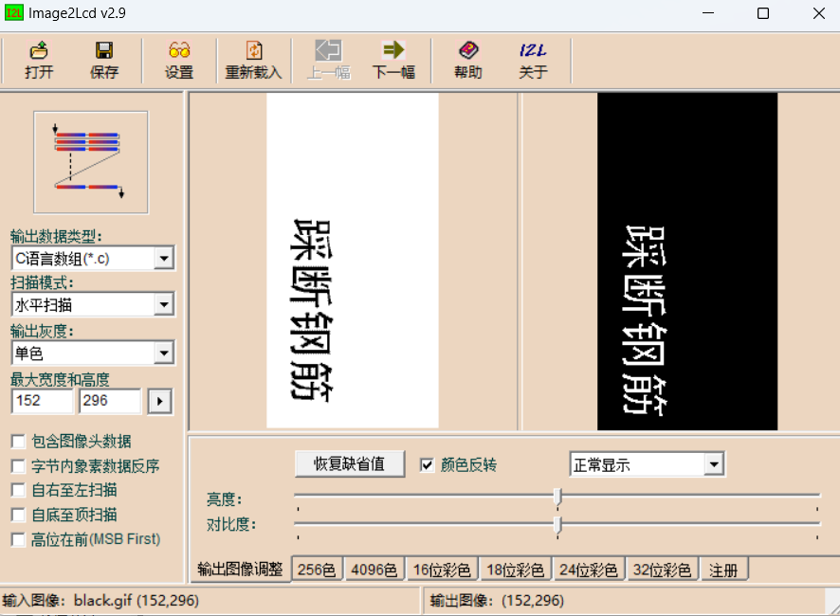Select the 16位彩色 tab
Screen dimensions: 840x616
click(x=442, y=570)
